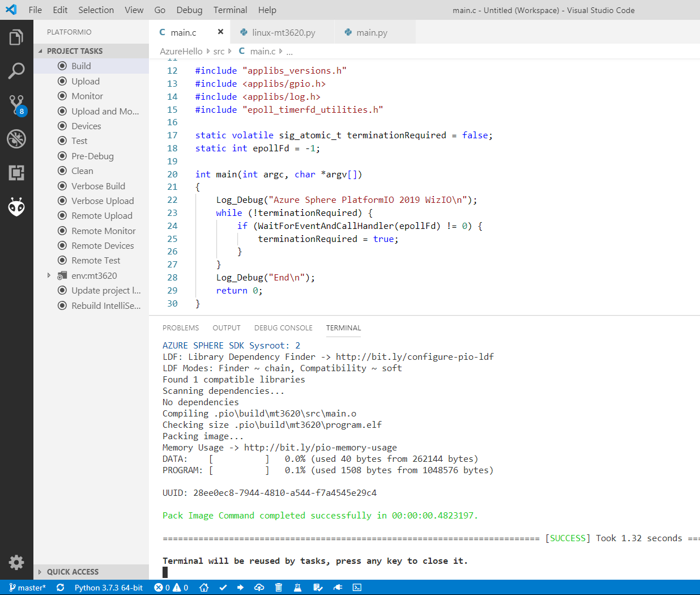
Task: Run the Upload project task
Action: [x=91, y=81]
